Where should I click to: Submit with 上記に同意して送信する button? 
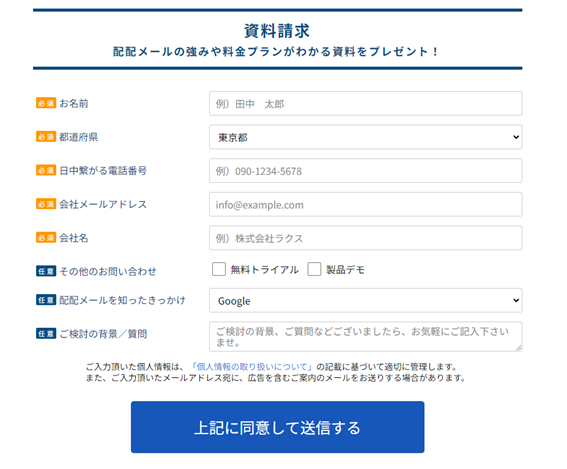point(277,427)
